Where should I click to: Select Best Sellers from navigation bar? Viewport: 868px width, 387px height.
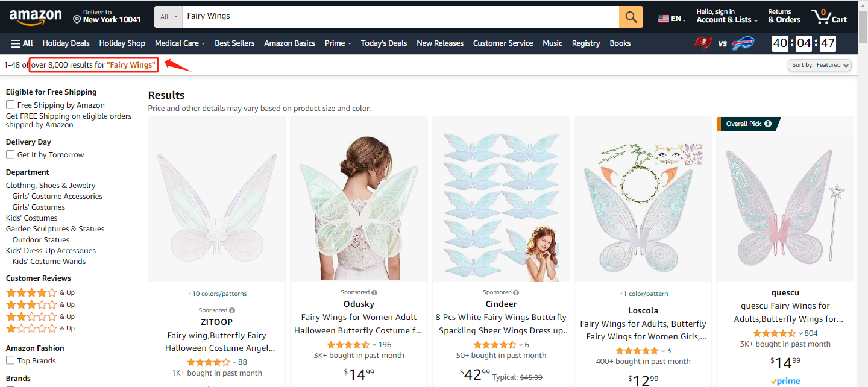[x=234, y=43]
